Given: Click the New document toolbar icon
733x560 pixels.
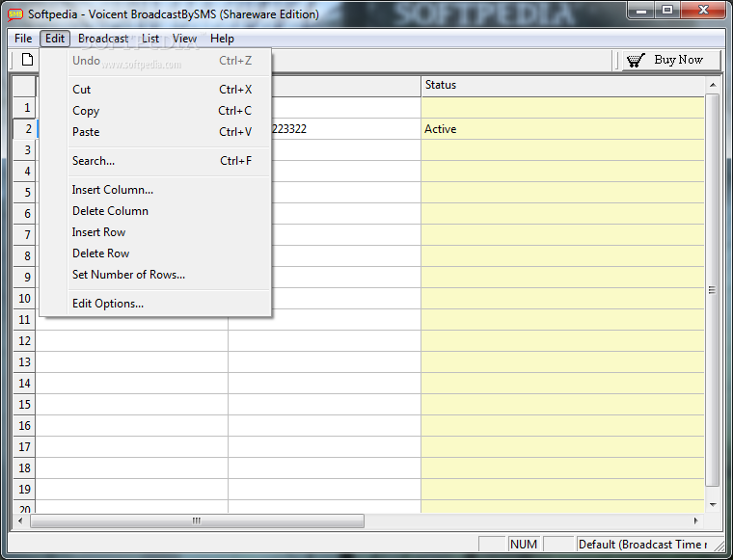Looking at the screenshot, I should coord(28,60).
